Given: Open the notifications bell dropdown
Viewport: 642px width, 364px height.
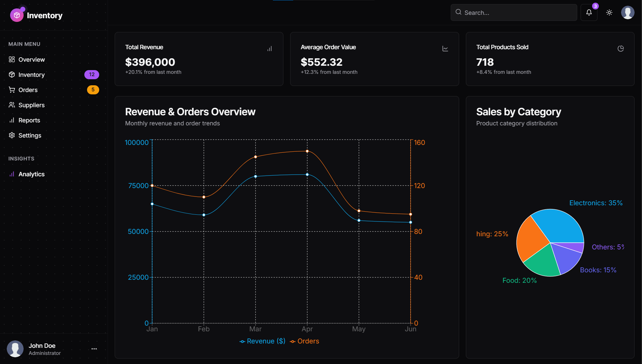Looking at the screenshot, I should pyautogui.click(x=589, y=12).
